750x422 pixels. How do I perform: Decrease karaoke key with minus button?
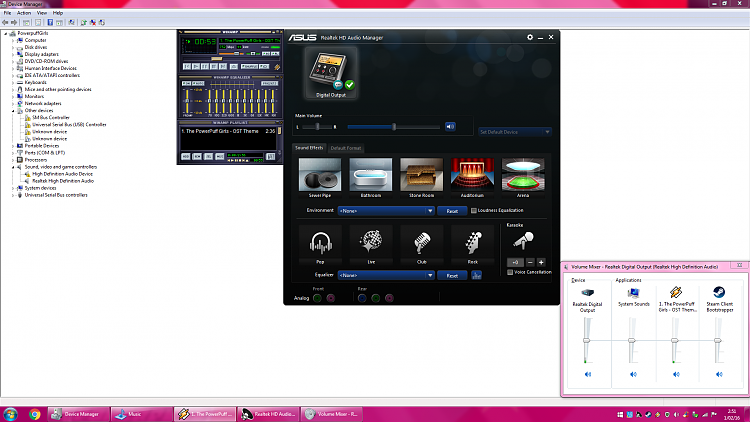pos(530,262)
